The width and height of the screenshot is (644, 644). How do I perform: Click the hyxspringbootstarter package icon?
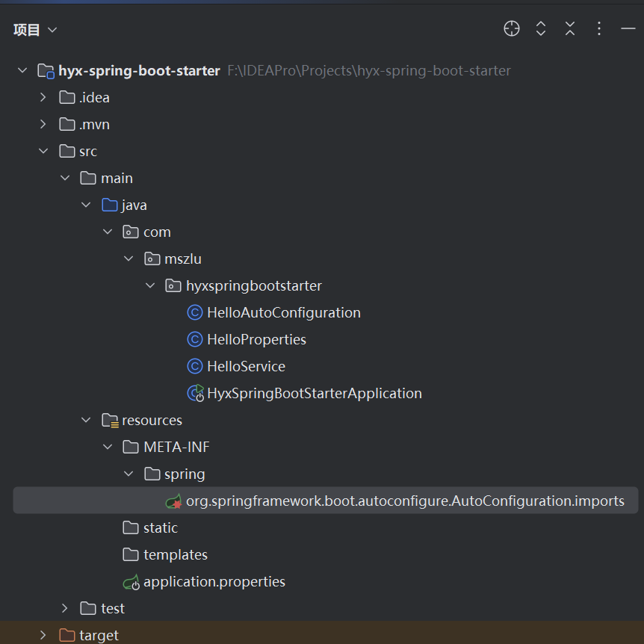[x=173, y=285]
